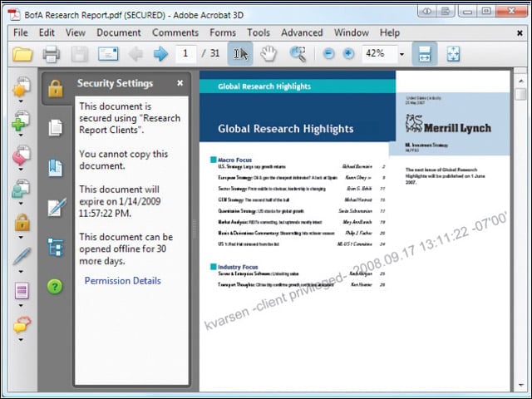Open the Pages navigation panel
532x399 pixels.
[56, 128]
